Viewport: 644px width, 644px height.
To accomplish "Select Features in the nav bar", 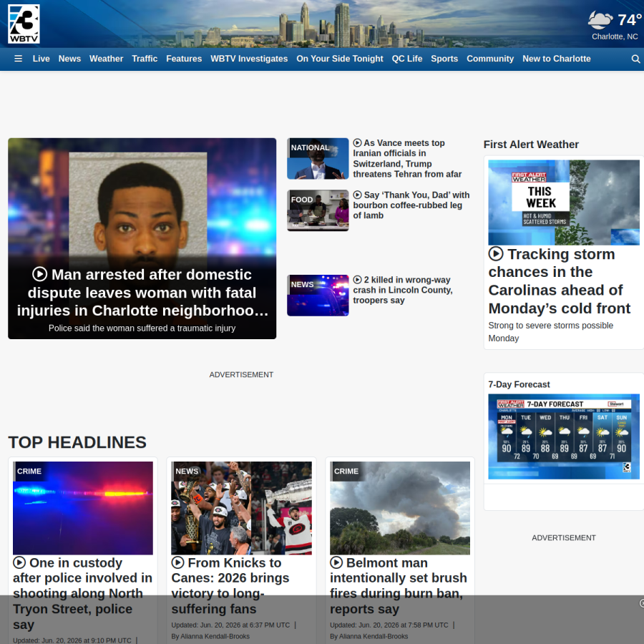I will pos(184,59).
